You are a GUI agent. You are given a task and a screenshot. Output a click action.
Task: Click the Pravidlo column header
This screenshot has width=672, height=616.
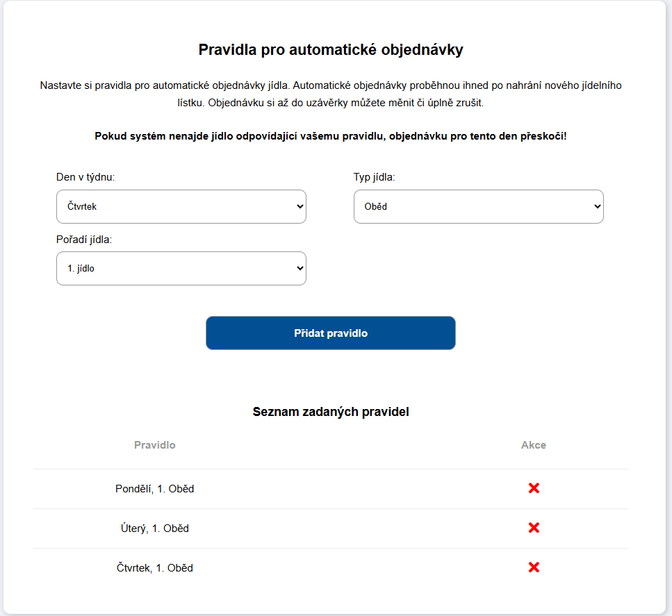[155, 445]
